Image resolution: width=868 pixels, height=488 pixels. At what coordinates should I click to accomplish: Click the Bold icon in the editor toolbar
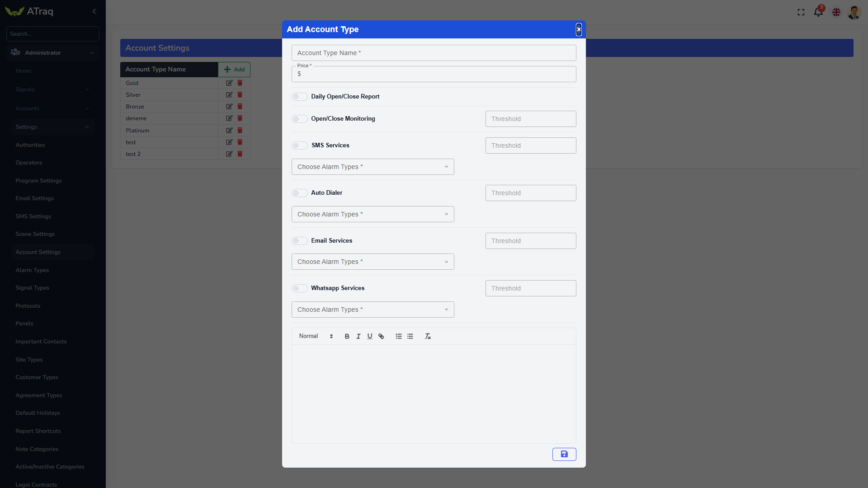coord(347,336)
